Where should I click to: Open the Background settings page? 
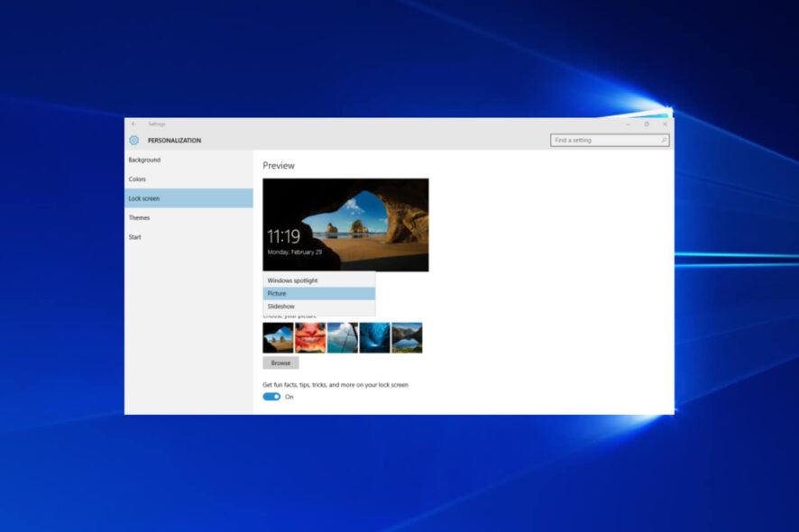tap(188, 160)
